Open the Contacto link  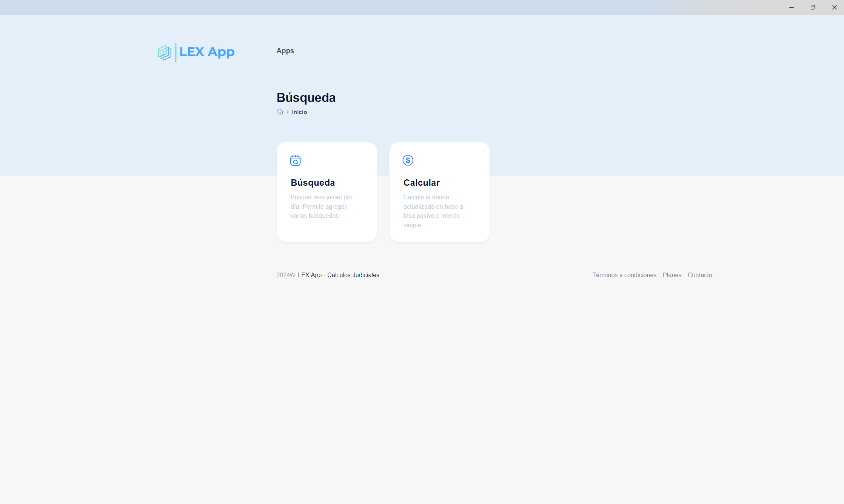pos(699,275)
